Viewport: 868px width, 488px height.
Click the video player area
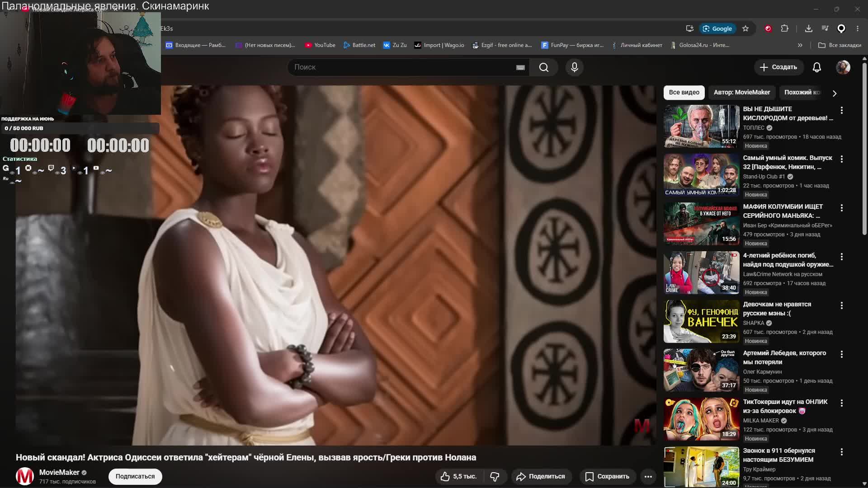[335, 266]
